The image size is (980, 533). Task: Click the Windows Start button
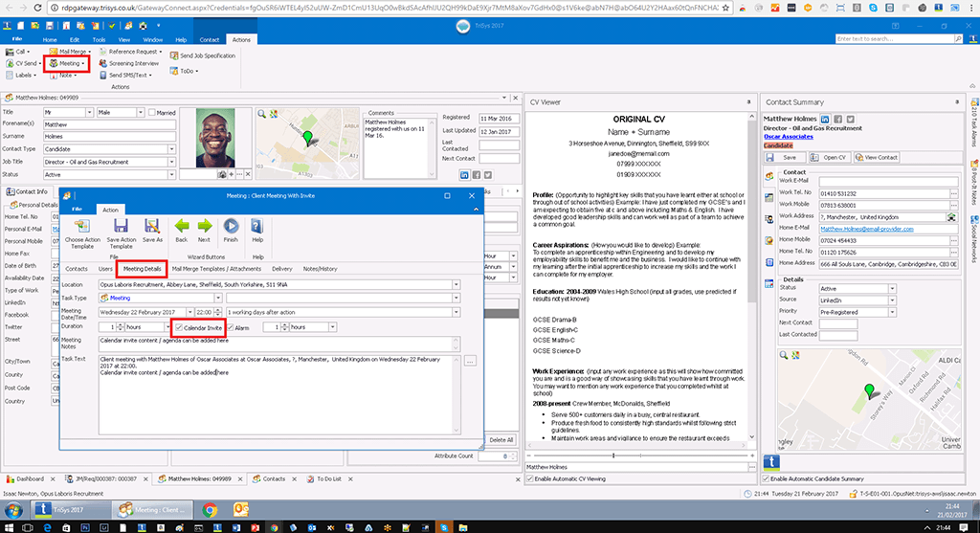[13, 510]
